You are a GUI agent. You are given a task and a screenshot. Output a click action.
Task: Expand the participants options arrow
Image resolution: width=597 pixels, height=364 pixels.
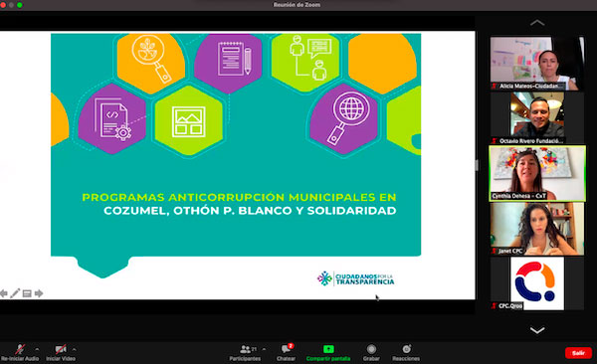pyautogui.click(x=264, y=349)
